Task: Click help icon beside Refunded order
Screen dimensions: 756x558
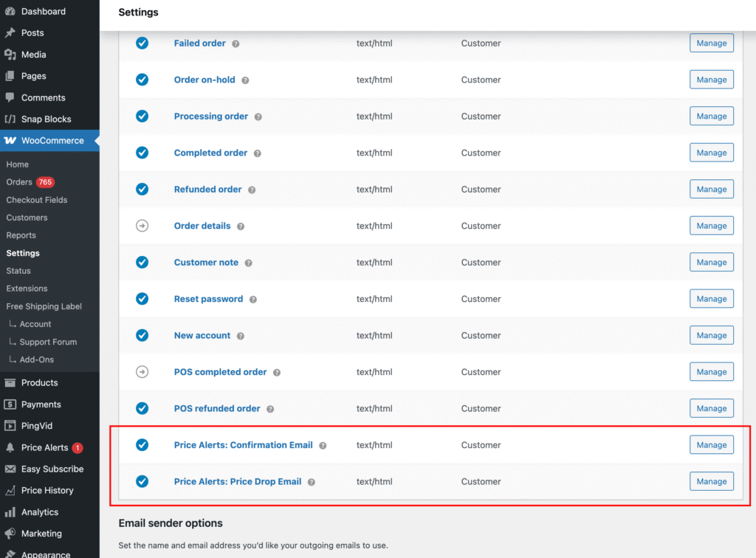Action: click(252, 190)
